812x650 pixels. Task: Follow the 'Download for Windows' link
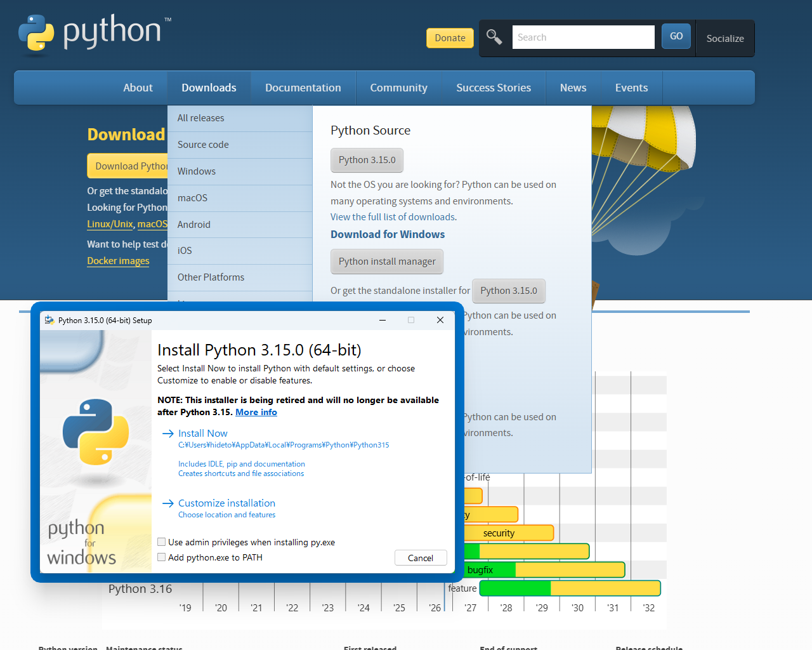(x=388, y=234)
